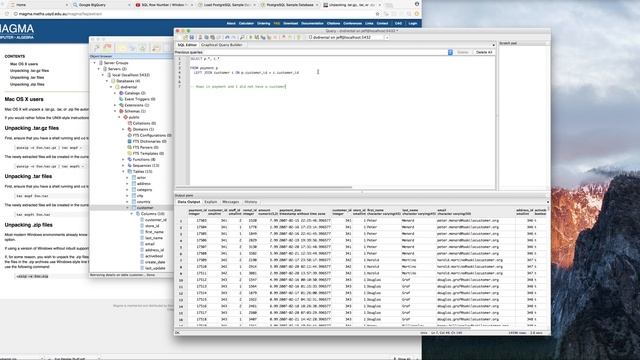Expand the Catalogs node
Viewport: 640px width, 360px height.
115,93
